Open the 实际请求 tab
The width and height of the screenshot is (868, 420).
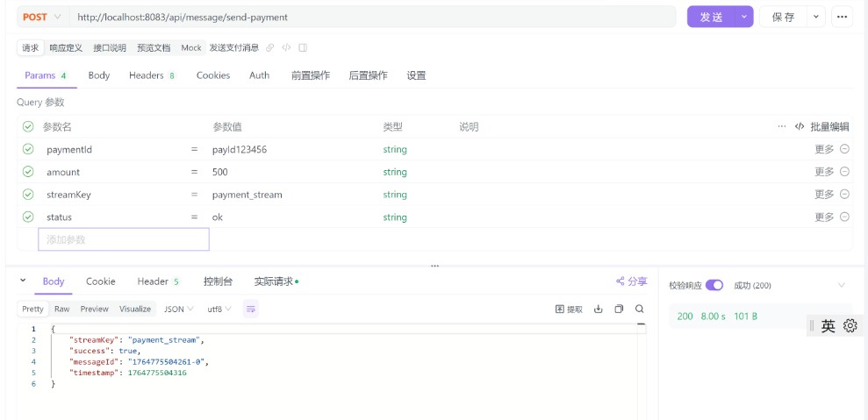coord(276,281)
